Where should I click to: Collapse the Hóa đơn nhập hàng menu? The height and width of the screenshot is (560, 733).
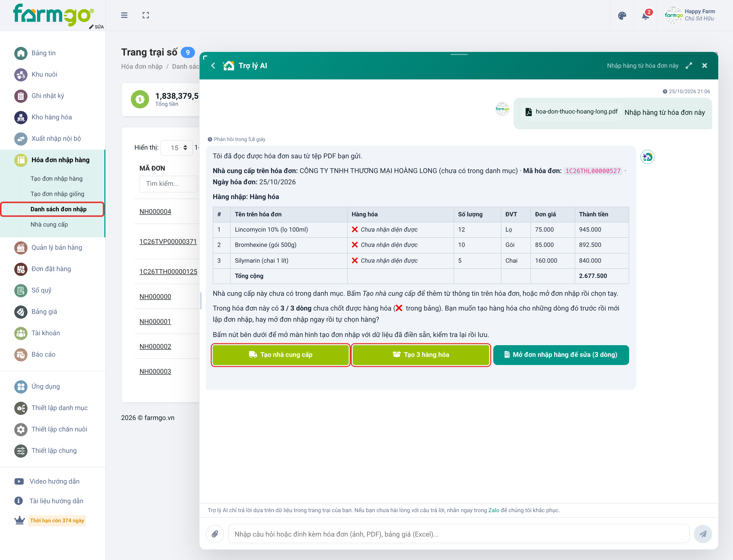click(x=53, y=160)
